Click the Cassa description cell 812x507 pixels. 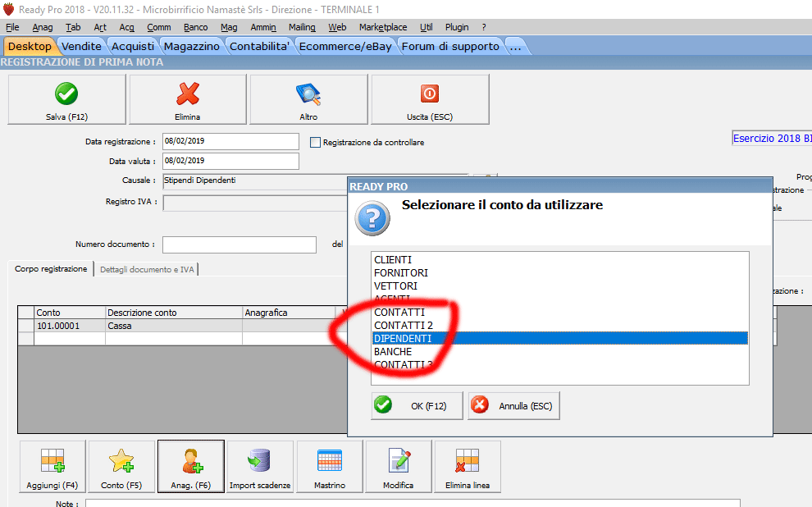pyautogui.click(x=174, y=326)
